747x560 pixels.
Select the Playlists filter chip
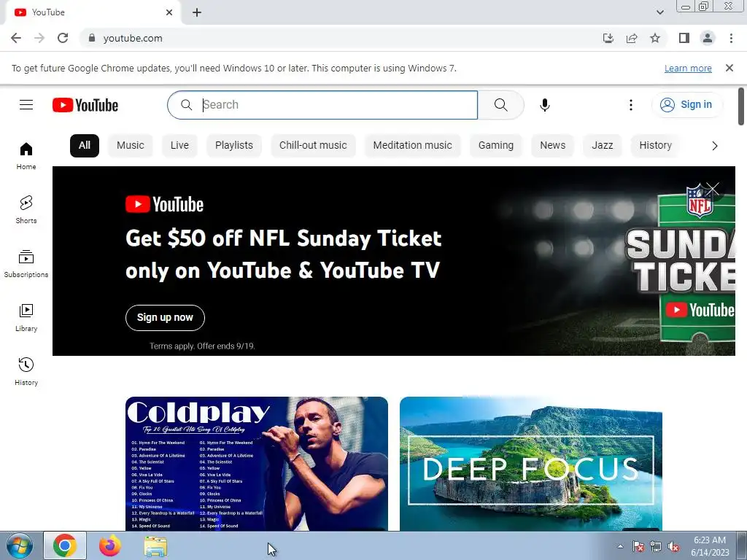(234, 146)
